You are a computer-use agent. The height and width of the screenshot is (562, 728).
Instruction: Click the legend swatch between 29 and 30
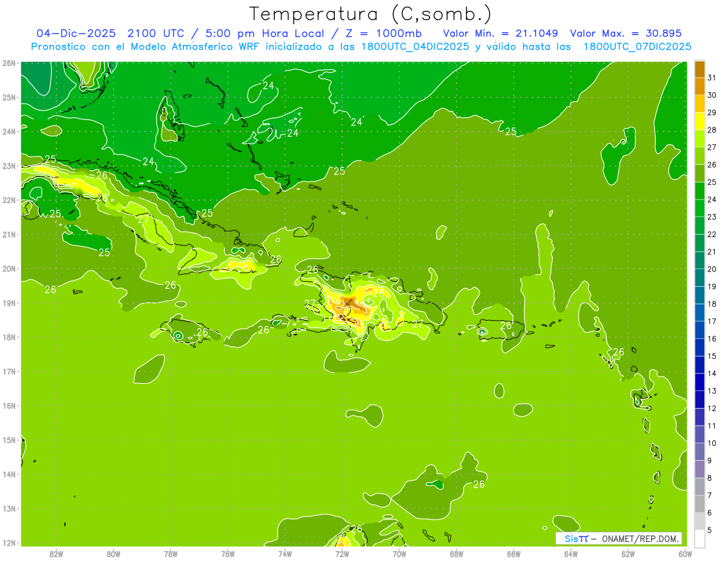[700, 104]
